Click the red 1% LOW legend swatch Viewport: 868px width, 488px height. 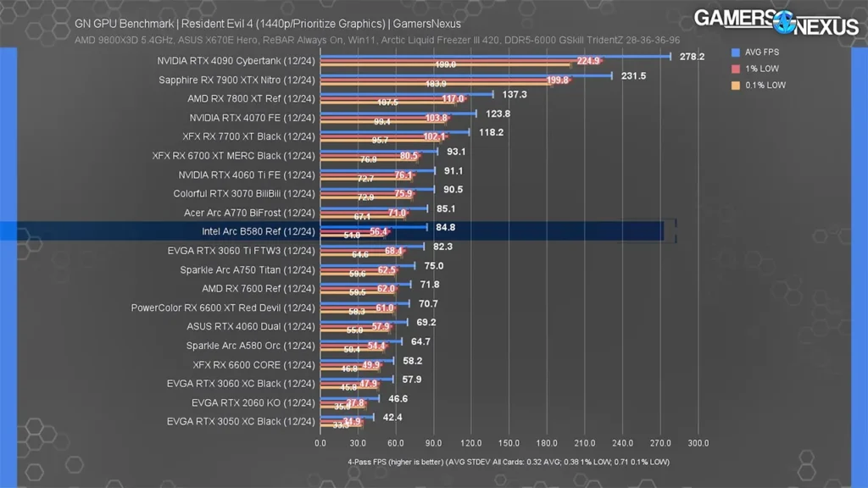[735, 69]
